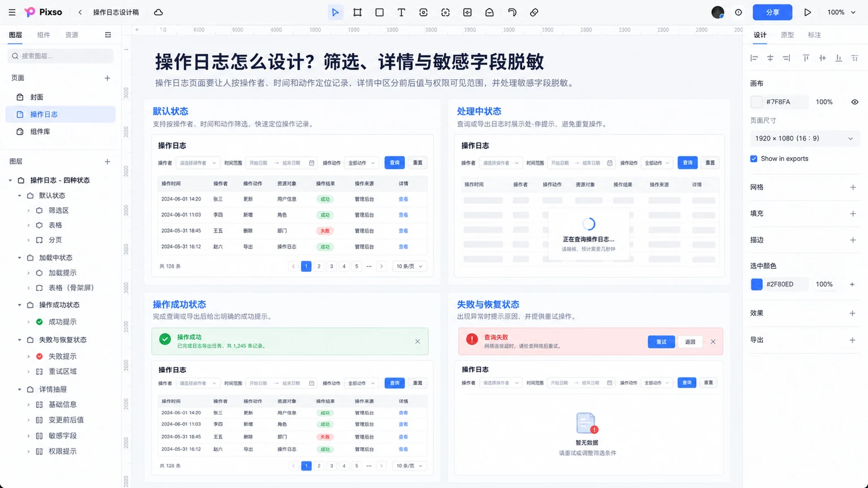Open the link tool at toolbar end

coord(534,12)
